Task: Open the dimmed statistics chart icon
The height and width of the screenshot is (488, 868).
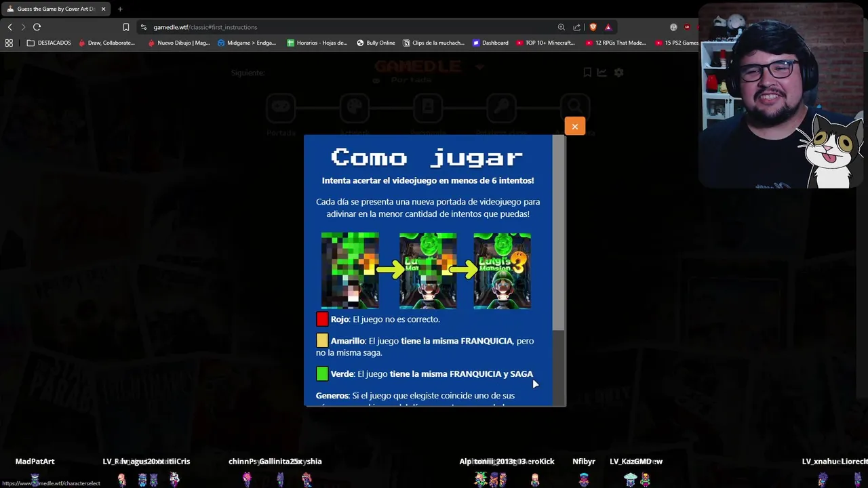Action: click(x=602, y=73)
